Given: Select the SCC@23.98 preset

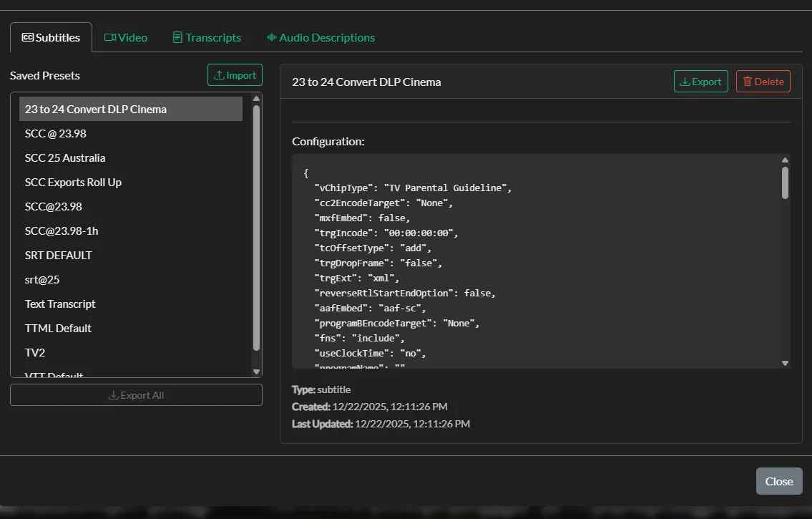Looking at the screenshot, I should coord(130,207).
